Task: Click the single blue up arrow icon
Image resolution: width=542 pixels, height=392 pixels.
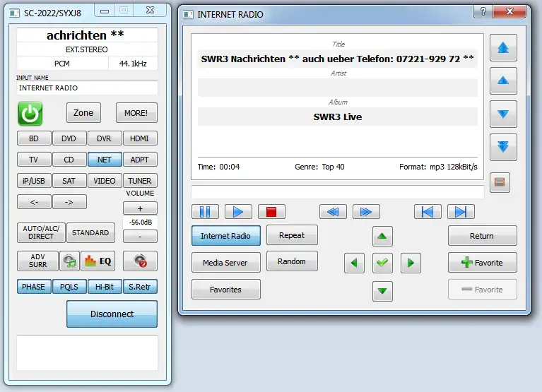Action: click(x=503, y=81)
